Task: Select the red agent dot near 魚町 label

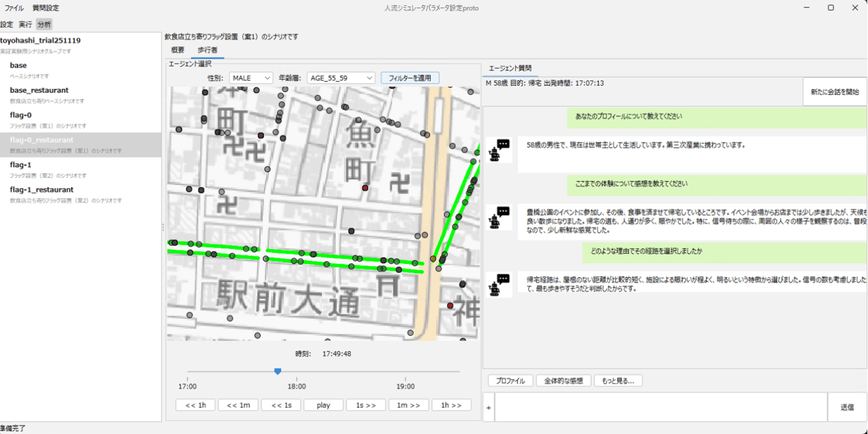Action: 365,188
